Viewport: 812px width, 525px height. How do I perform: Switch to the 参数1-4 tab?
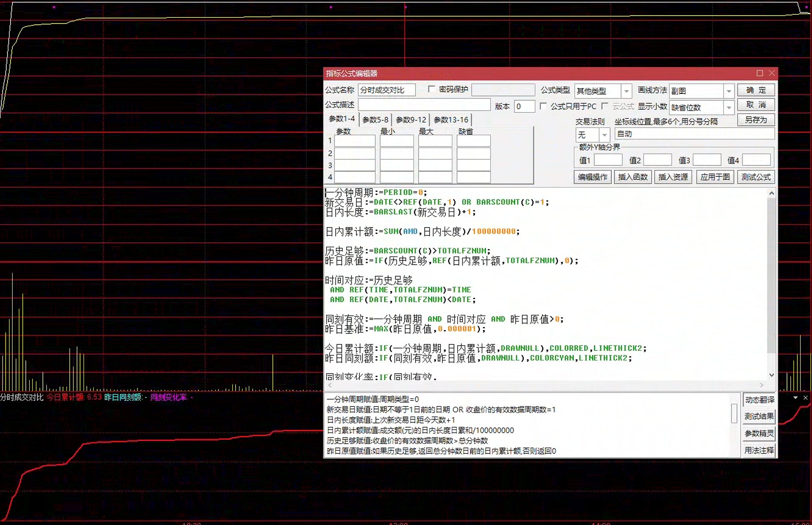tap(342, 119)
